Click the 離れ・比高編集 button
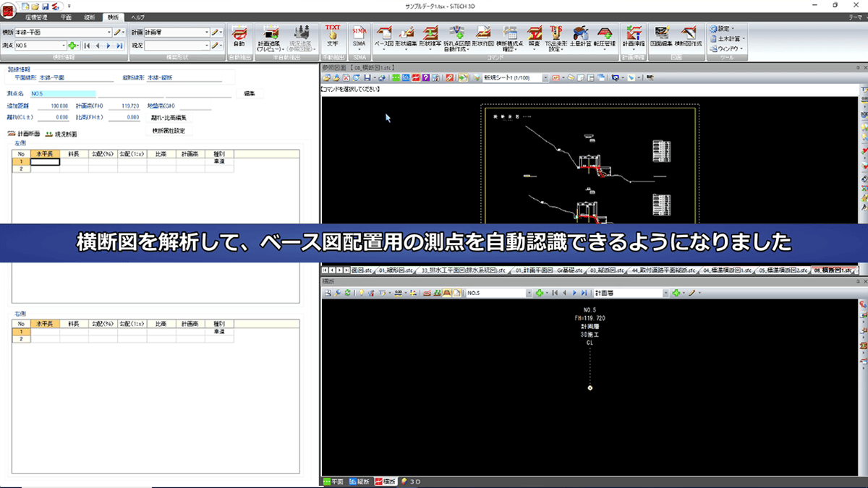The height and width of the screenshot is (488, 868). tap(169, 117)
